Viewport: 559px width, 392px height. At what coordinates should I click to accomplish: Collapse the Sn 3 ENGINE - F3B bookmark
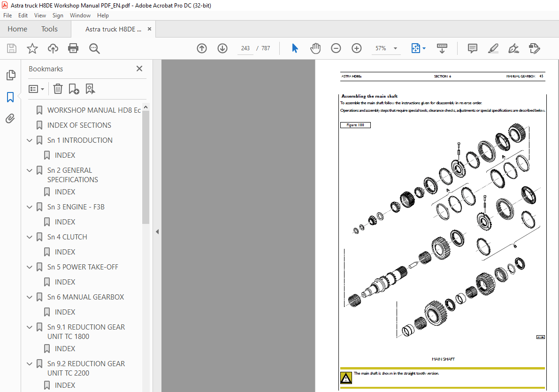pos(30,207)
